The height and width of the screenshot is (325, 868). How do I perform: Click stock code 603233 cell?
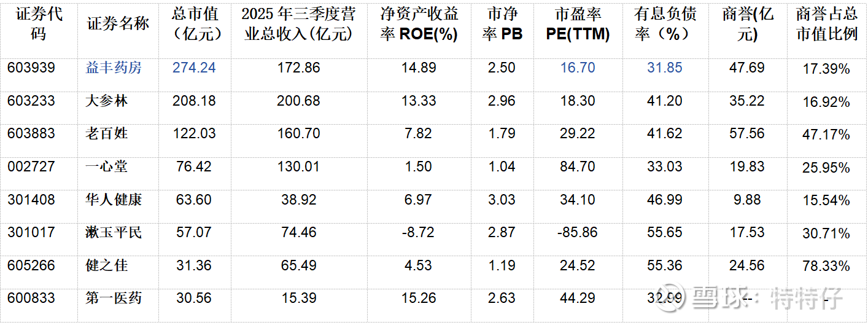coord(31,101)
